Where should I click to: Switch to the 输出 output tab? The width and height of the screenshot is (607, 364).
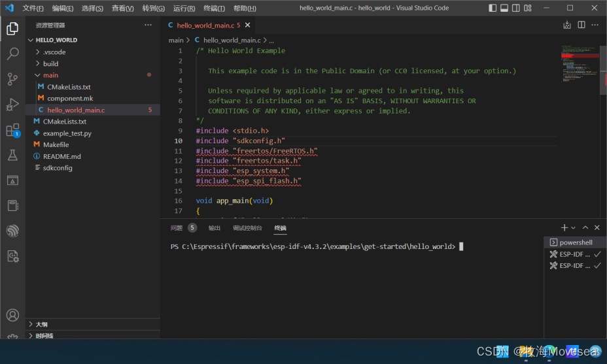[215, 228]
